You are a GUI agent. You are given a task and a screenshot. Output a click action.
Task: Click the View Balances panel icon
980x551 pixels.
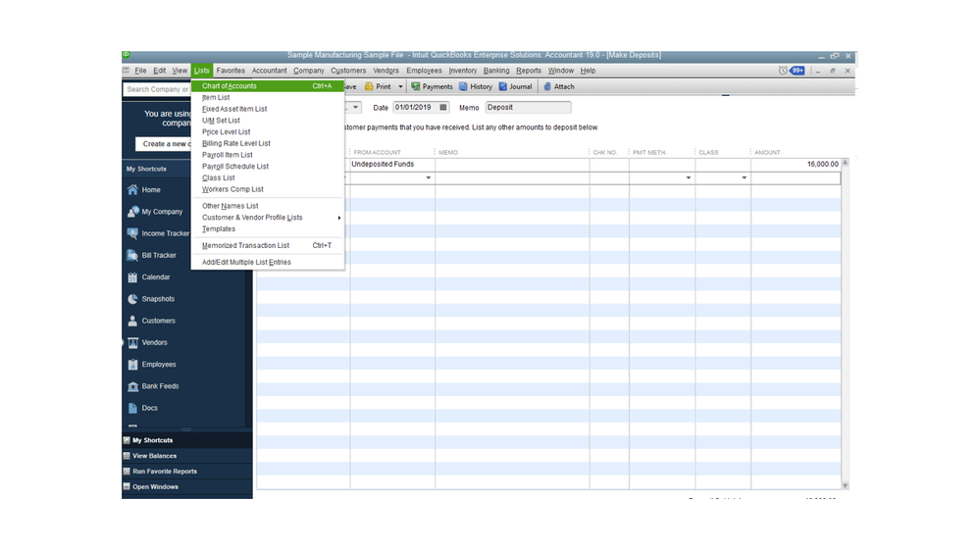(x=127, y=456)
